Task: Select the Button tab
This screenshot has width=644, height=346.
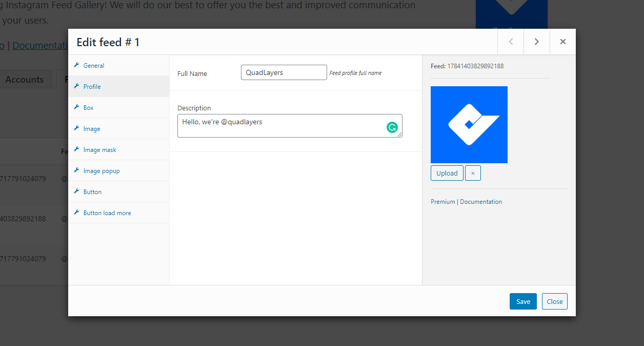Action: 118,192
